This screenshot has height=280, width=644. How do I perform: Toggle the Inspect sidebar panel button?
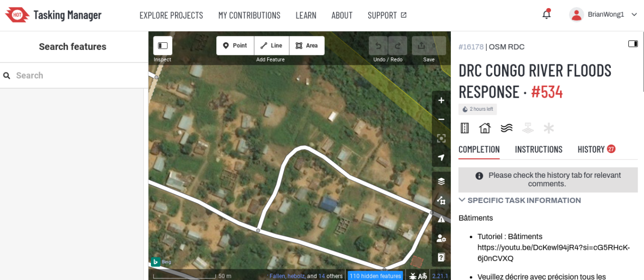(163, 45)
